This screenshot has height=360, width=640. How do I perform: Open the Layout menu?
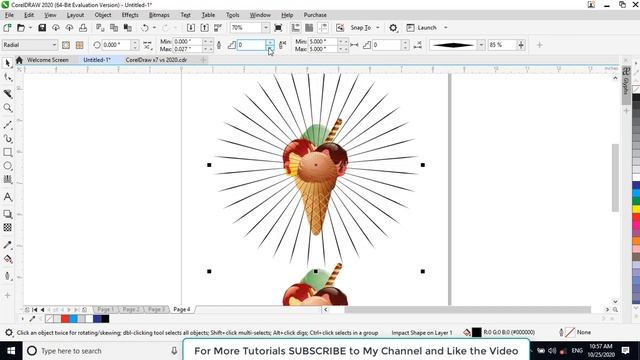[x=75, y=15]
